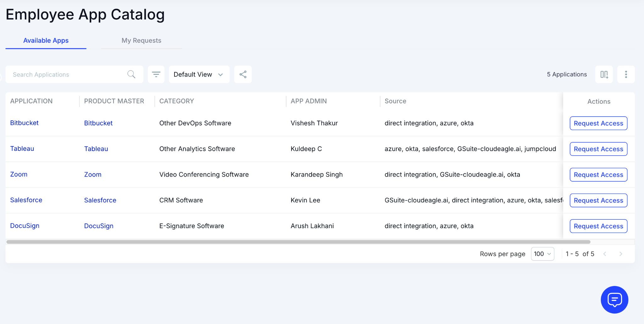The height and width of the screenshot is (324, 644).
Task: Go to next page arrow
Action: pos(621,254)
